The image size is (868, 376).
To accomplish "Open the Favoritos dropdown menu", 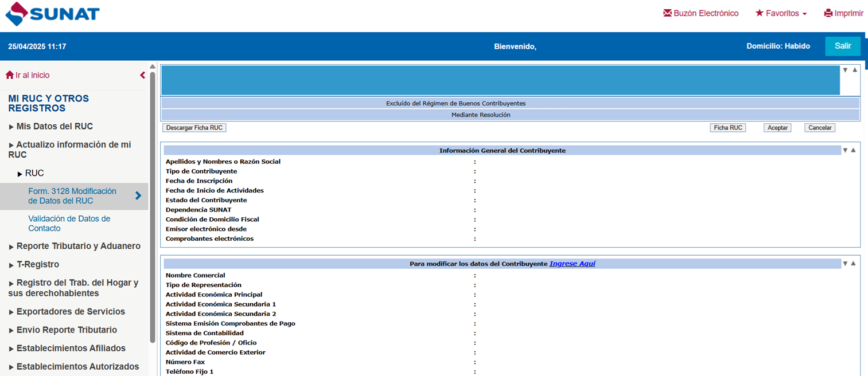I will (781, 13).
